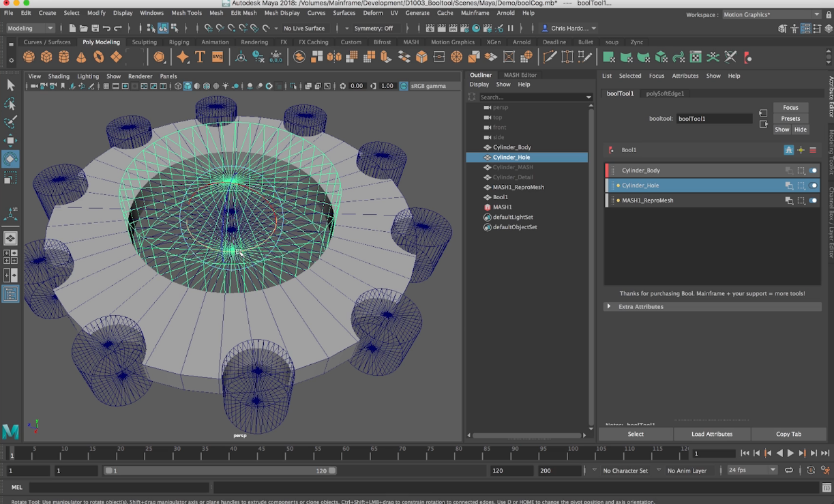Toggle Cylinder_Body on/off switch

pos(813,171)
